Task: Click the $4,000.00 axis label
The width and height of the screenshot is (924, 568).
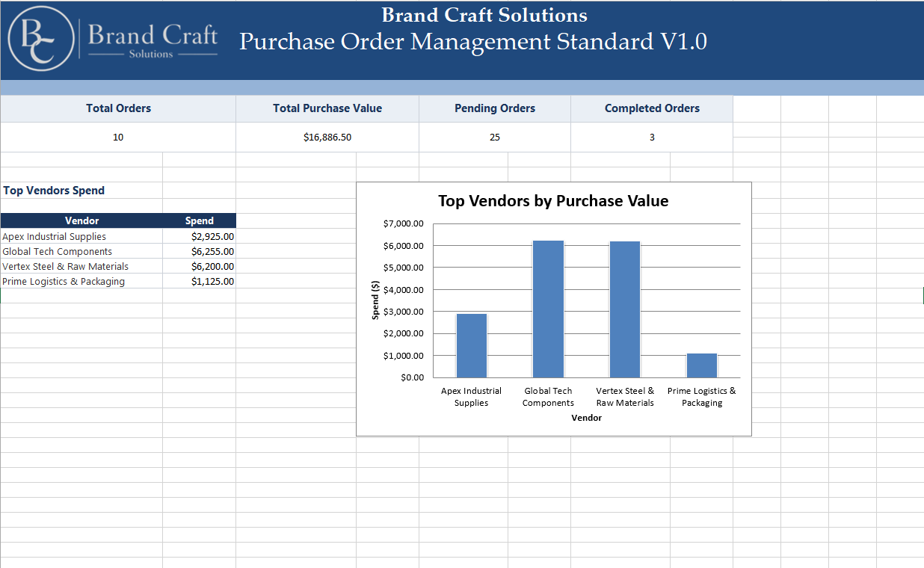Action: coord(404,290)
